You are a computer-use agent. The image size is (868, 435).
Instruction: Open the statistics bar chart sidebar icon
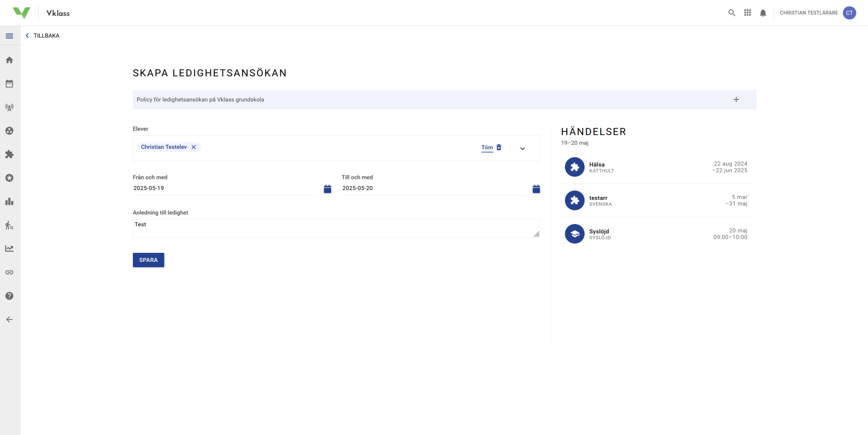pyautogui.click(x=9, y=201)
